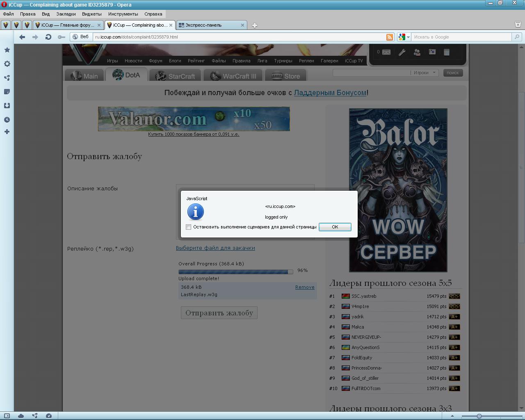Open the Турниры navigation link
This screenshot has width=525, height=420.
[283, 61]
